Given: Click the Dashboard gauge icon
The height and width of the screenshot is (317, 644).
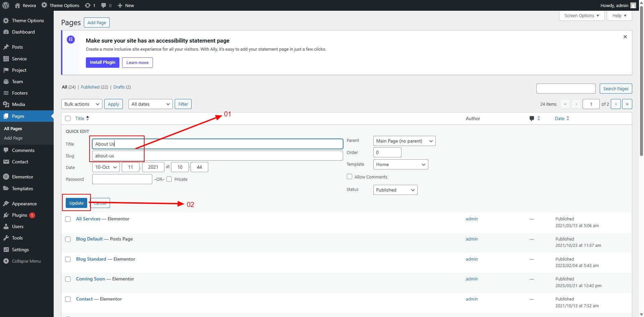Looking at the screenshot, I should 6,32.
